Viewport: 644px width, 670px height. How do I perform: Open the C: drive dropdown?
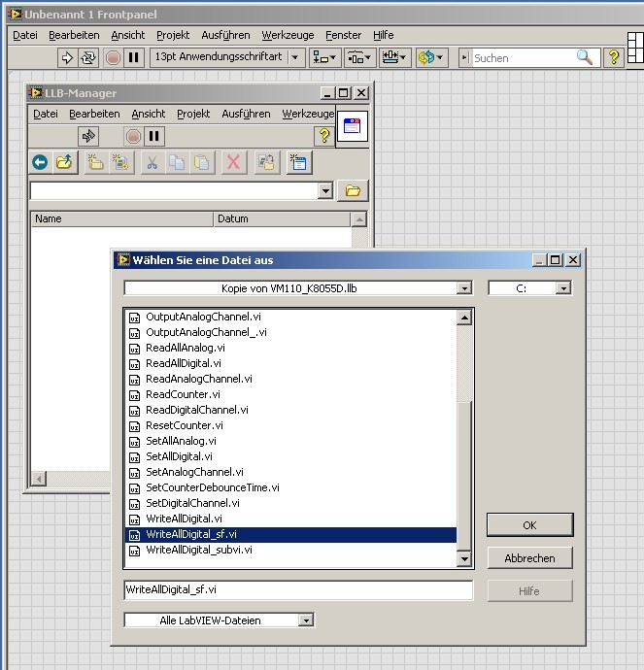pos(563,288)
